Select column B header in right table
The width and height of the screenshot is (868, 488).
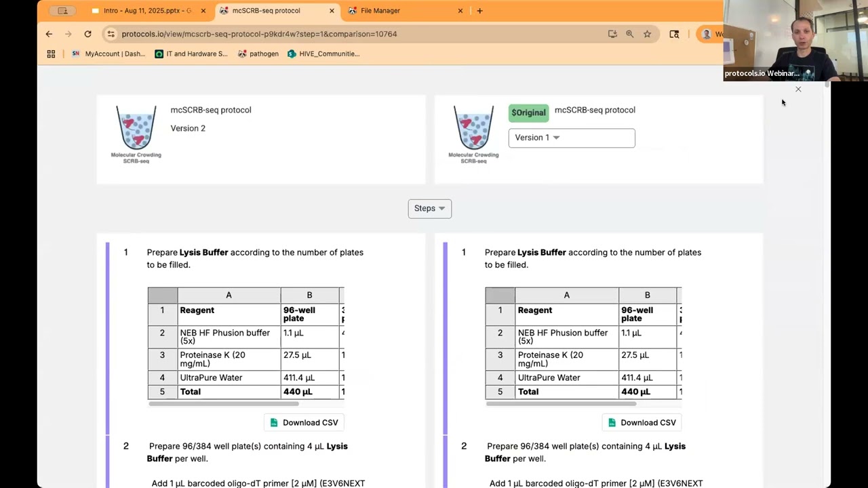coord(647,296)
